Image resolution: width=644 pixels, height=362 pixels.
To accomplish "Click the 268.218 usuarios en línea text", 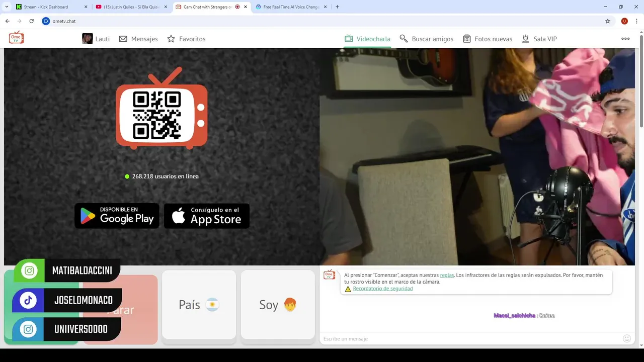I will 165,176.
